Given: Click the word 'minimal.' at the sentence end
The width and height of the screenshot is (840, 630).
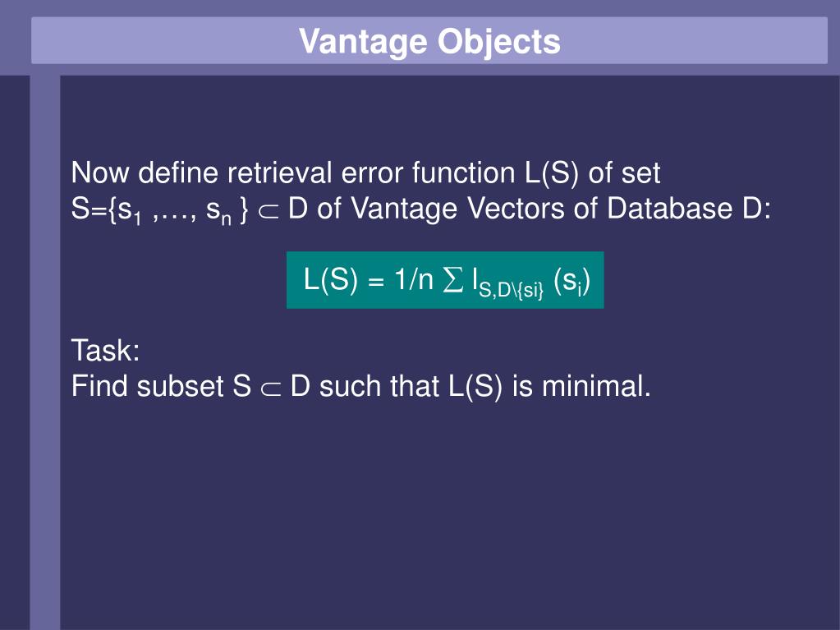Looking at the screenshot, I should (x=596, y=386).
